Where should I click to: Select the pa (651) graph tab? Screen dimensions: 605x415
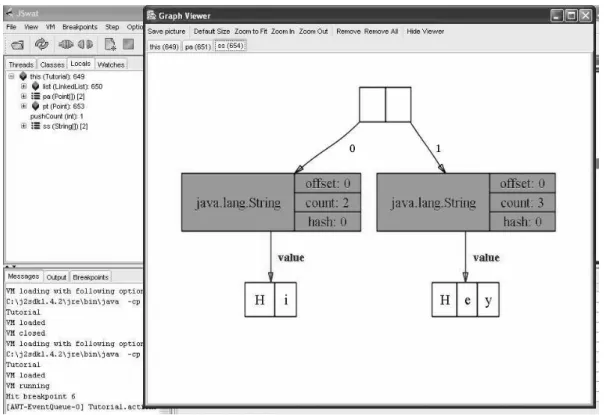tap(198, 46)
